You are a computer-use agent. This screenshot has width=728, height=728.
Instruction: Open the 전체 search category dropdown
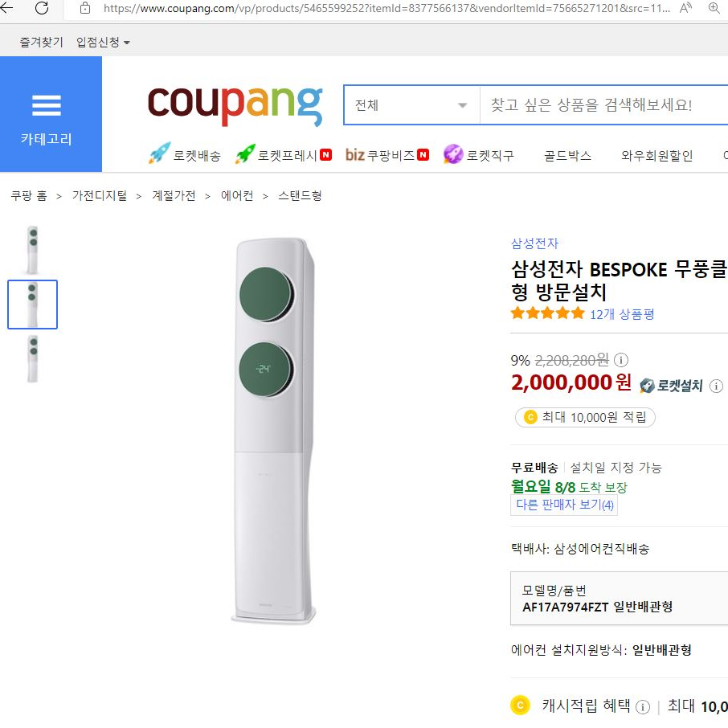[x=463, y=104]
